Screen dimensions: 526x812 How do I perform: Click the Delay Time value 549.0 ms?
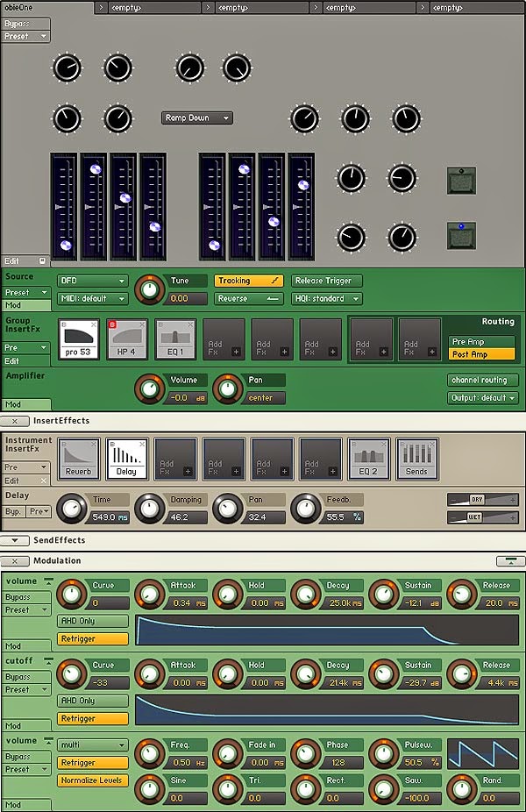[110, 517]
